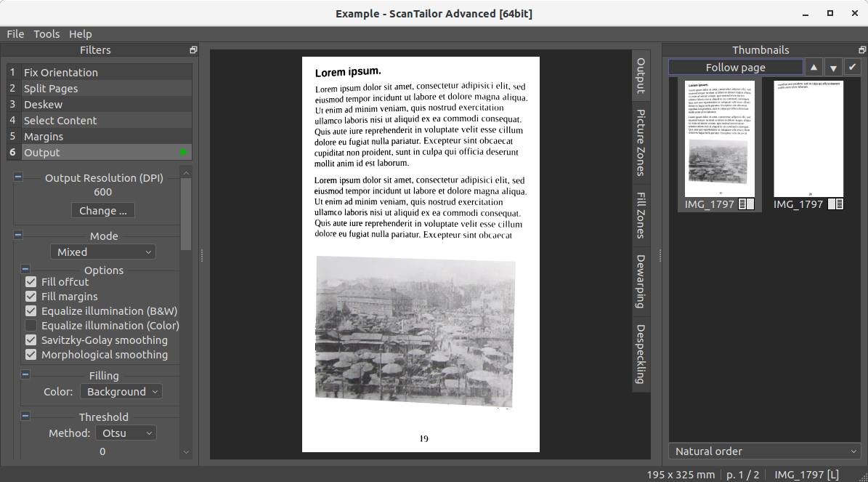Screen dimensions: 868x482
Task: Click IMG_1797 [L] in status bar
Action: (x=806, y=475)
